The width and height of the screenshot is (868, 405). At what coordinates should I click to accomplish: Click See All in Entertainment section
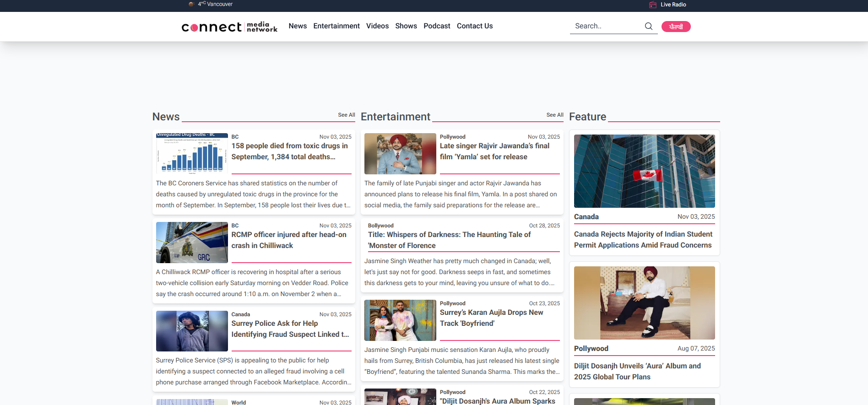(x=554, y=115)
